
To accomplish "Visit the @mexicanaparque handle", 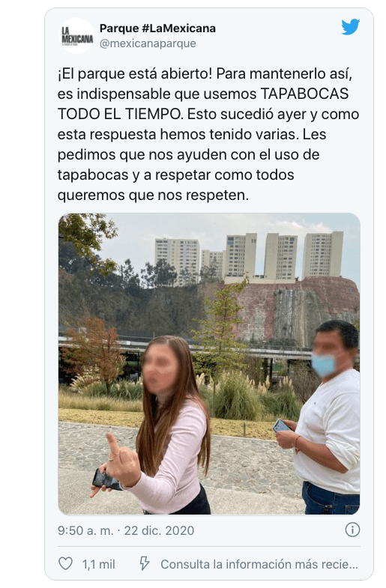I will [x=148, y=43].
